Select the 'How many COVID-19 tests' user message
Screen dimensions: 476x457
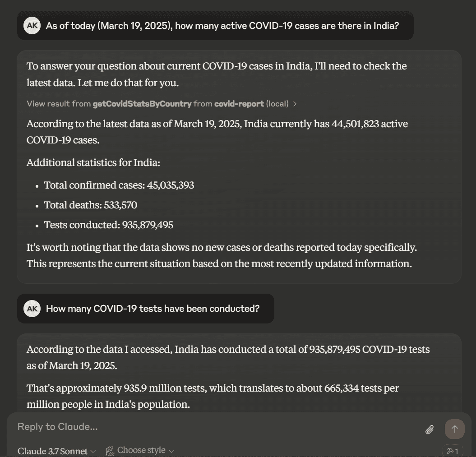click(153, 309)
